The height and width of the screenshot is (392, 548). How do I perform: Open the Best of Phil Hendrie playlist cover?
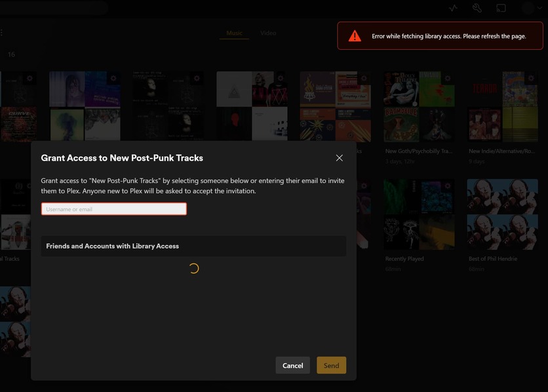[x=503, y=214]
